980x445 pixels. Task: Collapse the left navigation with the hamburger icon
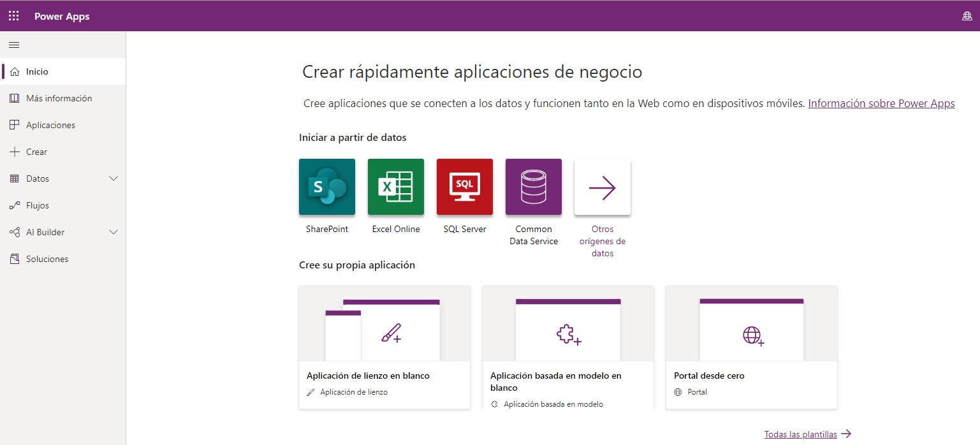tap(14, 45)
